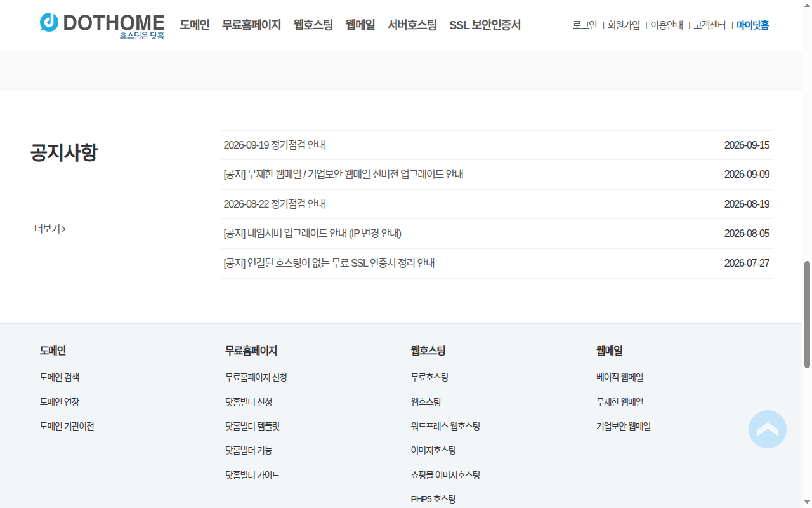Click the footer column heading 무료홈페이지
Screen dimensions: 812x508
(251, 351)
